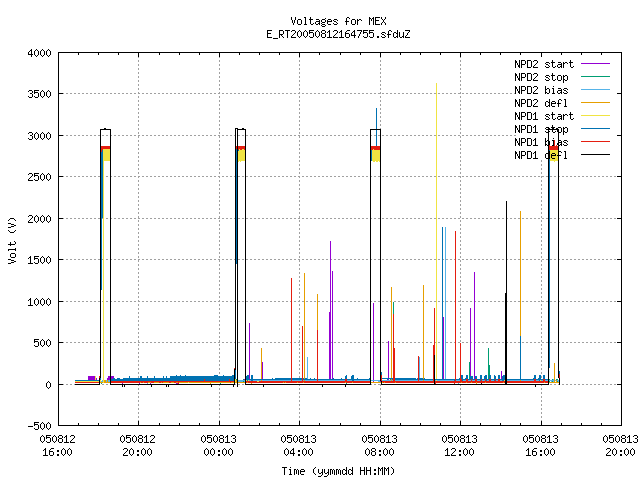
Task: Click the orange NPD2 defl legend line
Action: [595, 103]
